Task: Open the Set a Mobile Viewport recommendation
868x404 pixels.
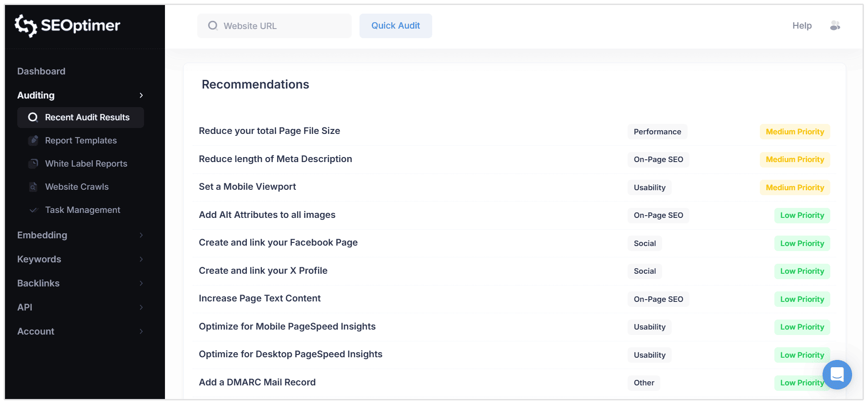Action: coord(247,187)
